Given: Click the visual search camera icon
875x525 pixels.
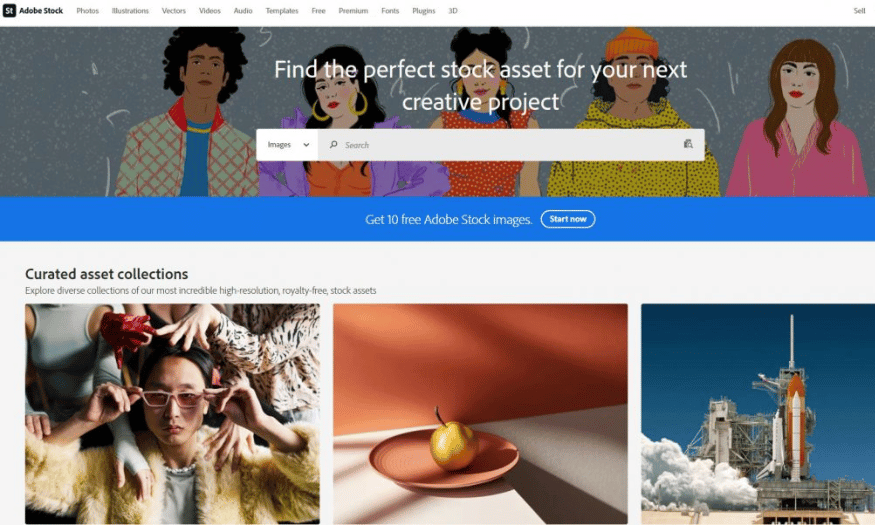Looking at the screenshot, I should 688,144.
